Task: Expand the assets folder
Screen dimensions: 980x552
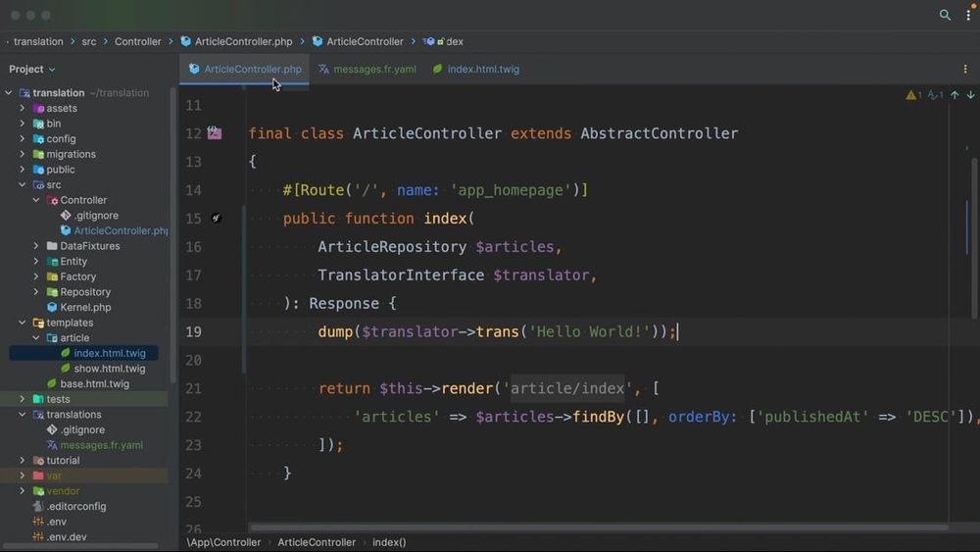Action: click(x=22, y=108)
